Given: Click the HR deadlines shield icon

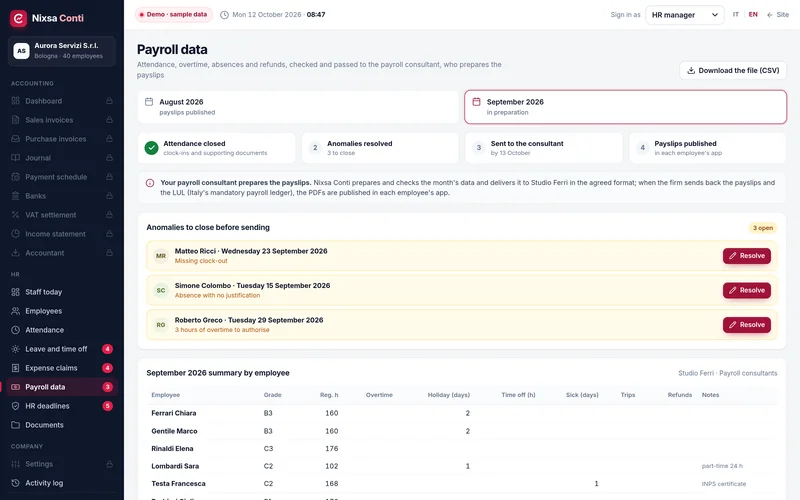Looking at the screenshot, I should (15, 406).
